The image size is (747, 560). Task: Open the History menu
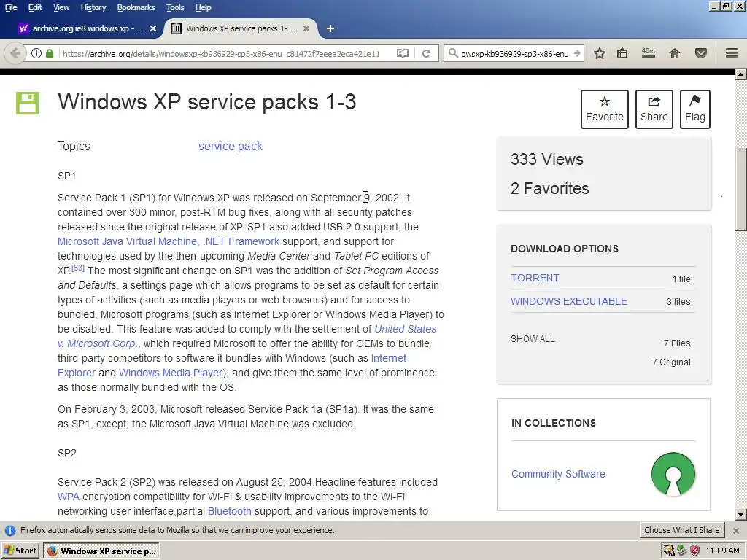tap(93, 7)
